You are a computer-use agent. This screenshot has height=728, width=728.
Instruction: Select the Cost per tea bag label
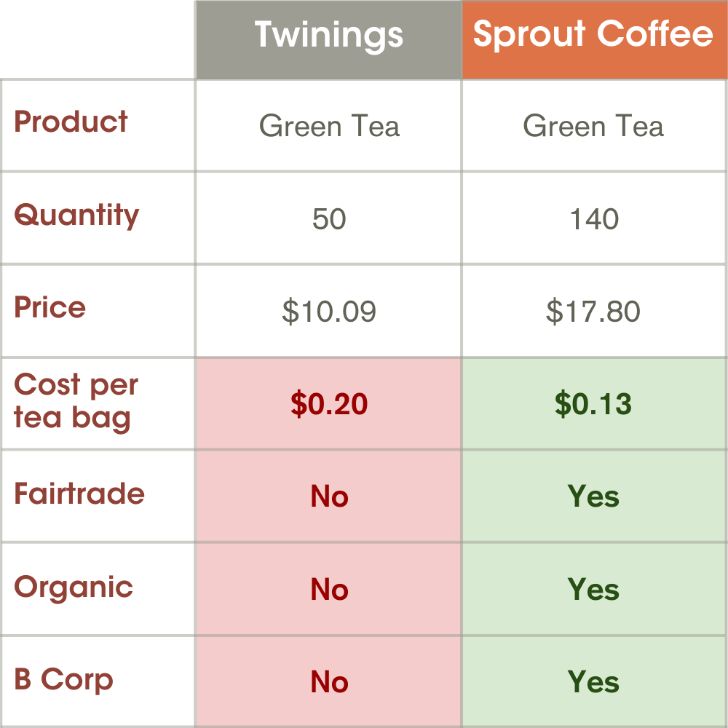[x=76, y=401]
